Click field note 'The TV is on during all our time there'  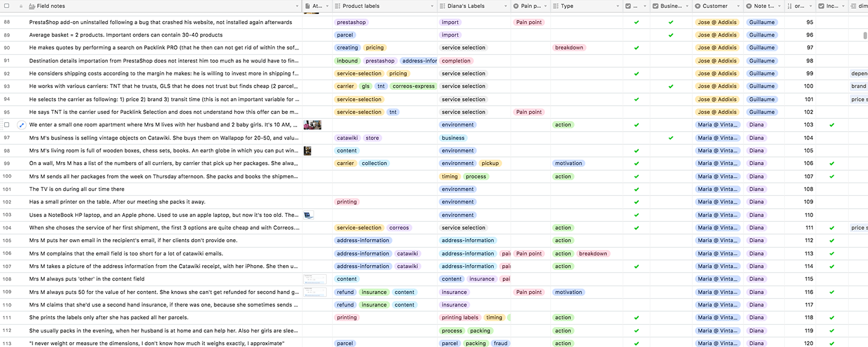pos(77,189)
